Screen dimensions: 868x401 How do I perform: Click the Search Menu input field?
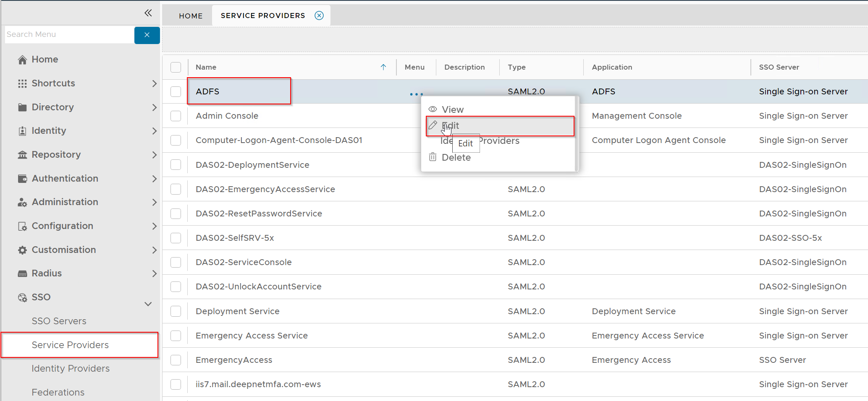69,34
